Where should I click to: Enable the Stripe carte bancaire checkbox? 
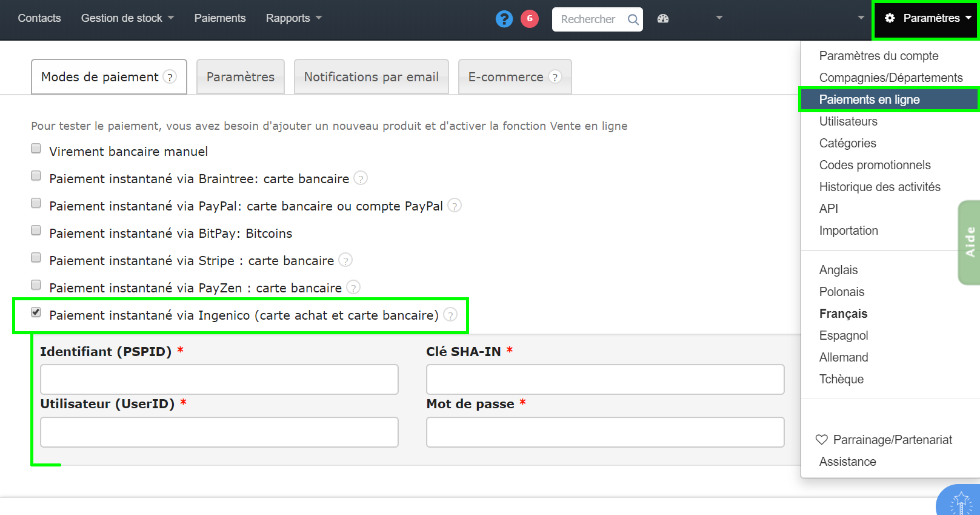pos(36,258)
